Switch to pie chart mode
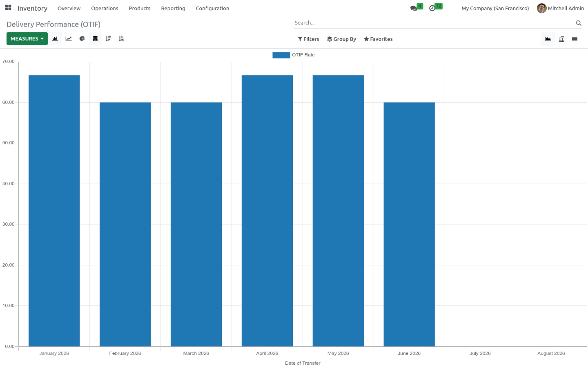This screenshot has width=588, height=368. coord(82,39)
